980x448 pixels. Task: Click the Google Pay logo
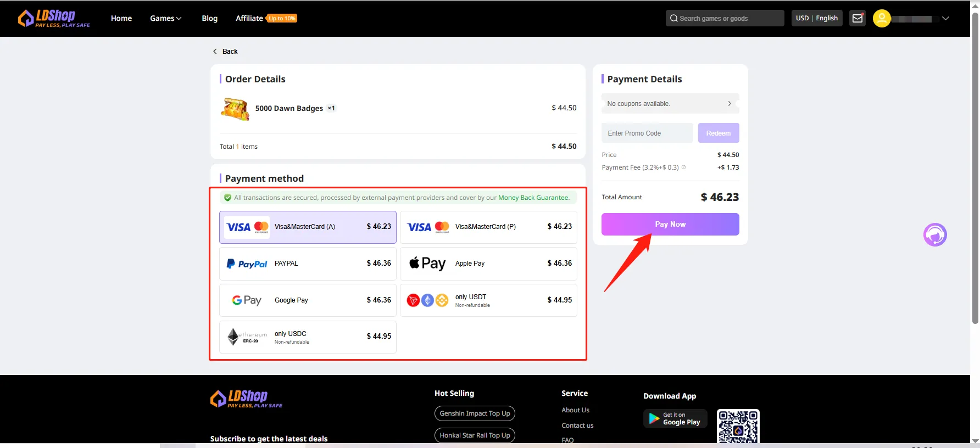[x=247, y=300]
